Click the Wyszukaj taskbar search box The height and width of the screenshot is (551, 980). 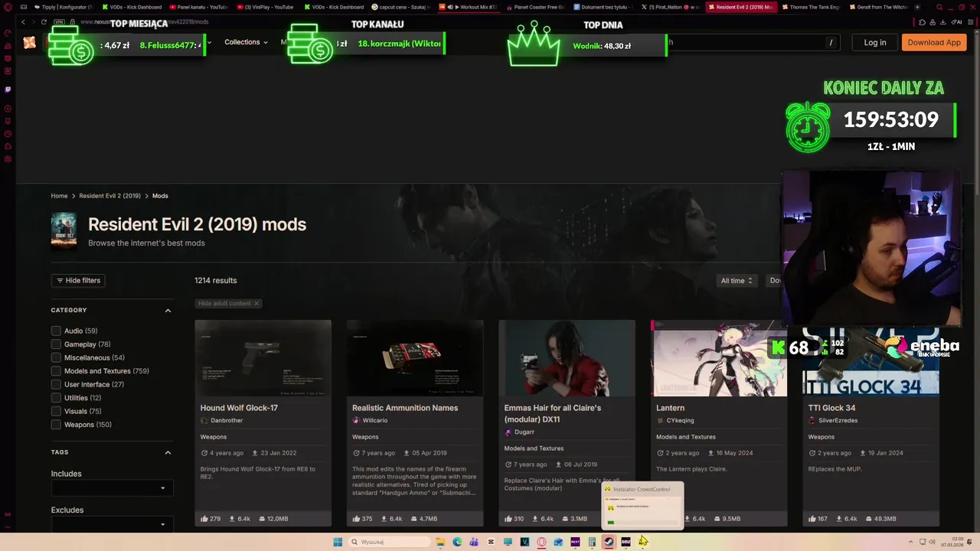click(x=388, y=542)
